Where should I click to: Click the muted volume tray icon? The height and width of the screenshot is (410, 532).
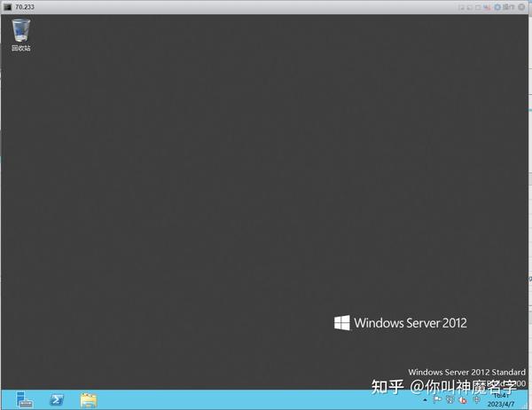[463, 400]
